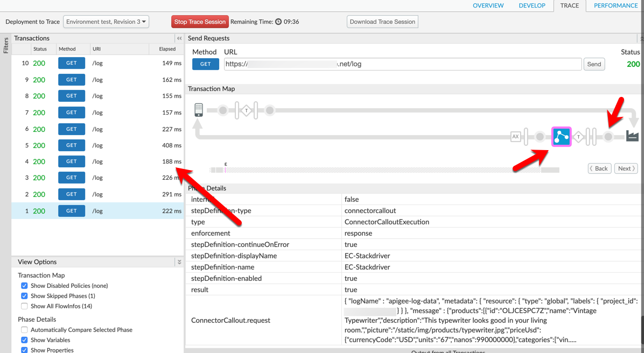The height and width of the screenshot is (353, 644).
Task: Click stepDefinition-displayName value EC-Stackdriver
Action: tap(367, 256)
